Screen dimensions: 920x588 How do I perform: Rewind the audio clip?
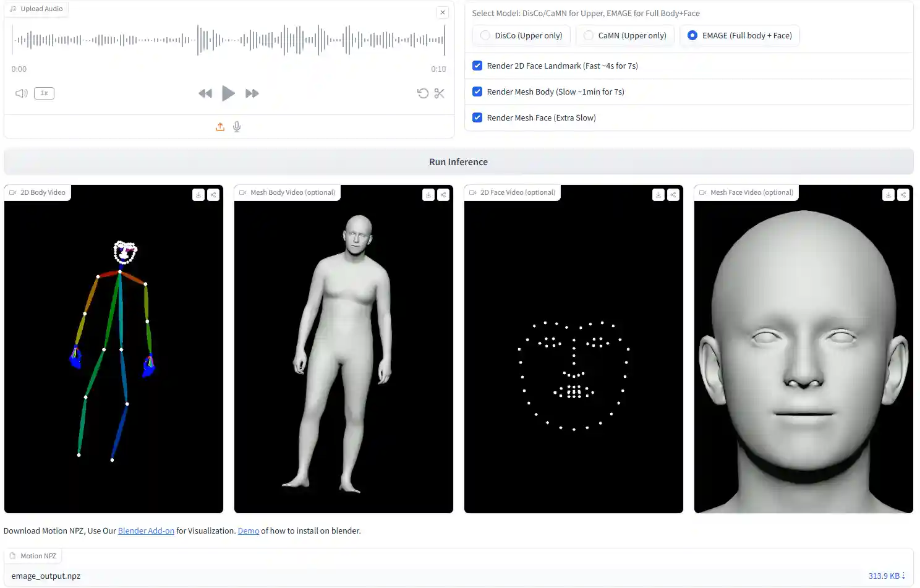205,93
